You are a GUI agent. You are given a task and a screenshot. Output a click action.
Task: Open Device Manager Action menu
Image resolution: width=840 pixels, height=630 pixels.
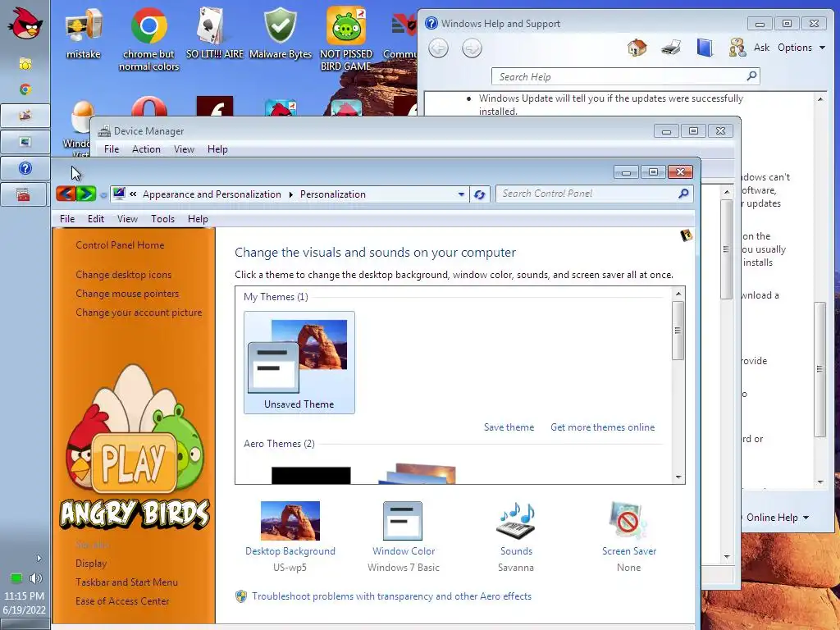(146, 149)
